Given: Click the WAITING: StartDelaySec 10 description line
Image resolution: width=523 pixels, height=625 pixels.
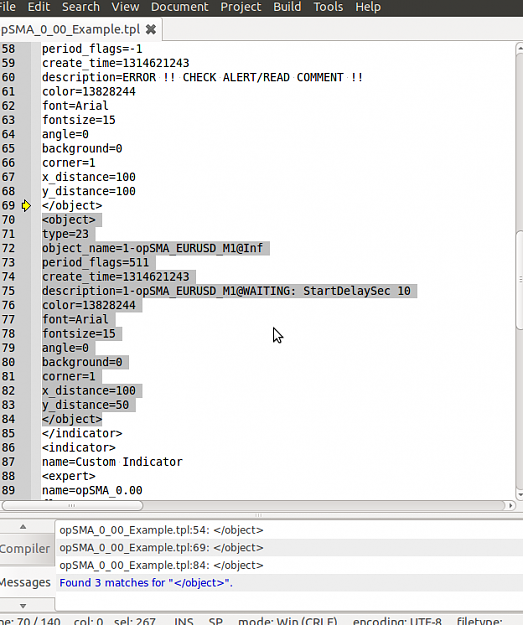Looking at the screenshot, I should coord(226,291).
